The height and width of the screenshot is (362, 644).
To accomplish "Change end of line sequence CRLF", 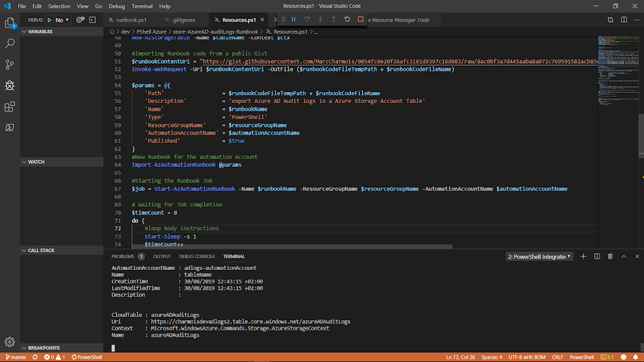I will [x=557, y=357].
